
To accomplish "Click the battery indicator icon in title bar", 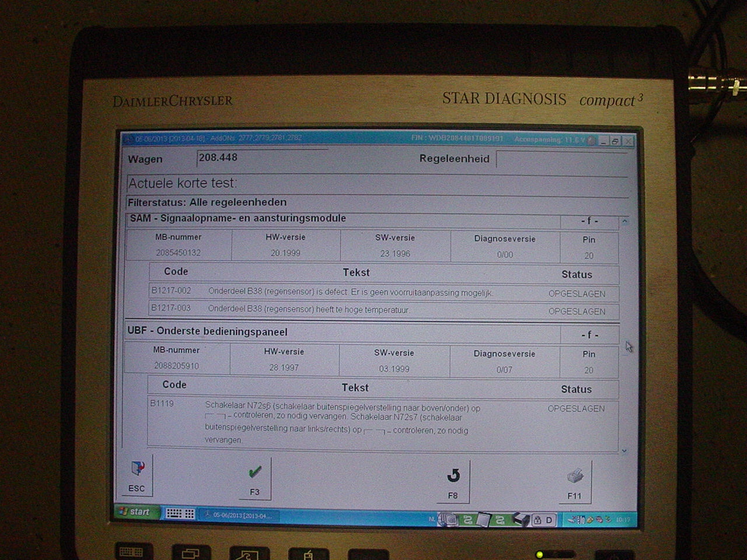I will click(592, 141).
